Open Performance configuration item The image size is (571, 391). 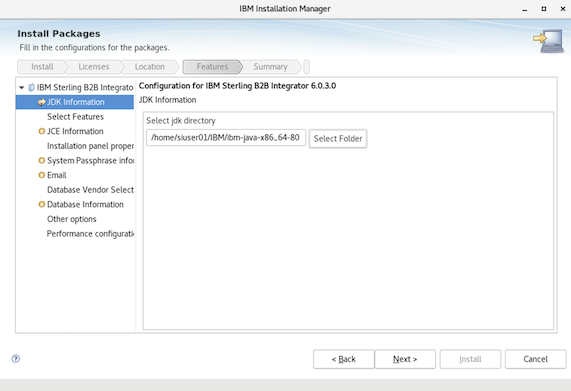pyautogui.click(x=90, y=234)
